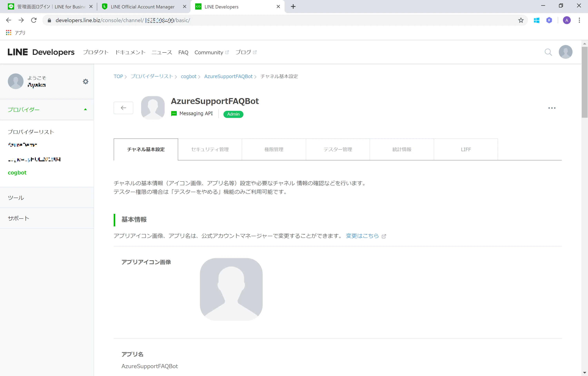Screen dimensions: 588x376
Task: Click プロバイダーリスト breadcrumb link
Action: coord(152,76)
